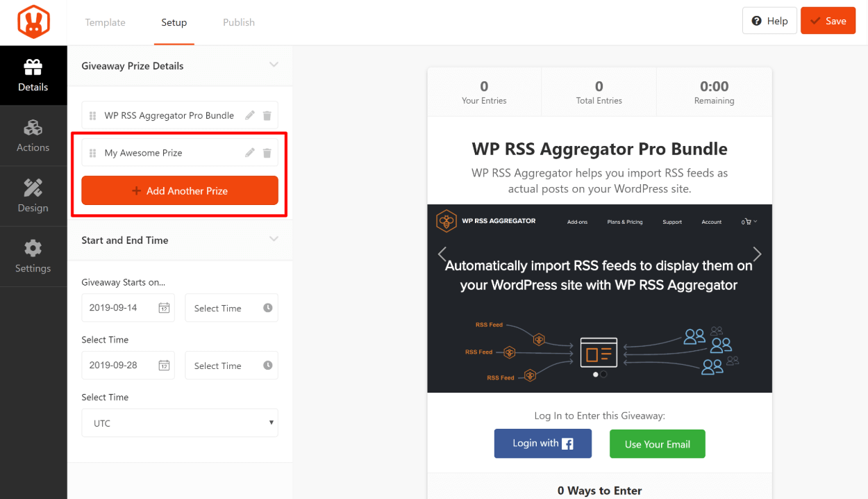Click 'Log In to Enter this Giveaway:' text

click(600, 416)
